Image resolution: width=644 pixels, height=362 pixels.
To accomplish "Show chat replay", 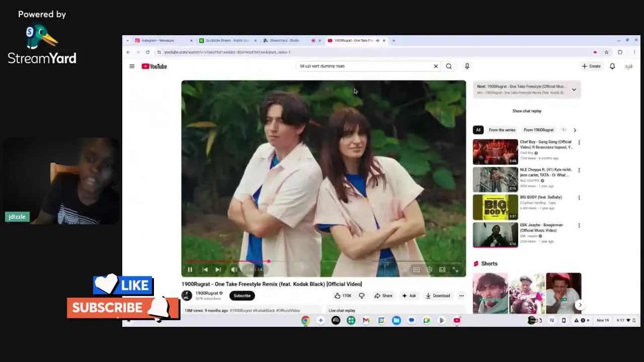I will pyautogui.click(x=527, y=111).
